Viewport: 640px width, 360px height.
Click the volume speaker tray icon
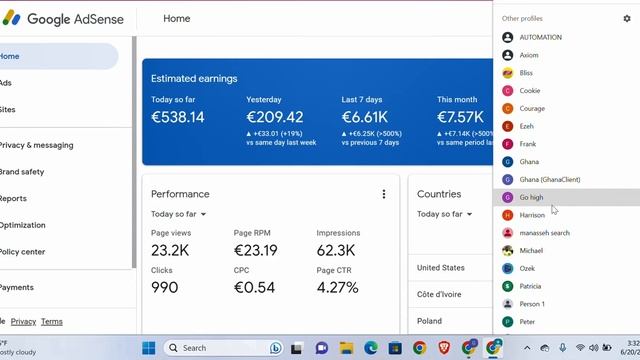[593, 348]
